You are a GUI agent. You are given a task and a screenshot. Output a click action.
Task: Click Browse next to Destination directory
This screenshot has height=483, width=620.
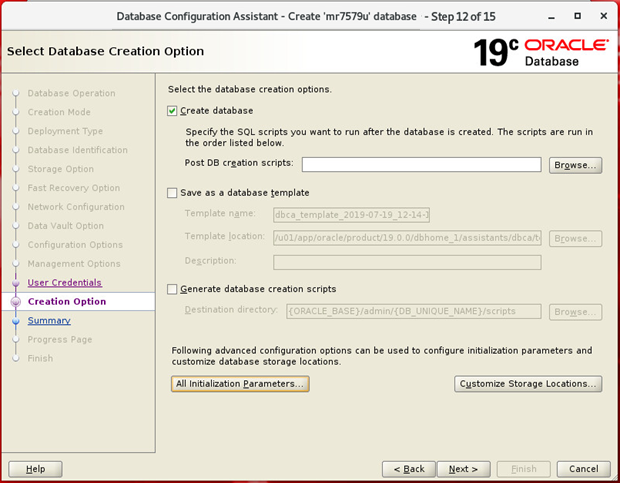pos(575,312)
